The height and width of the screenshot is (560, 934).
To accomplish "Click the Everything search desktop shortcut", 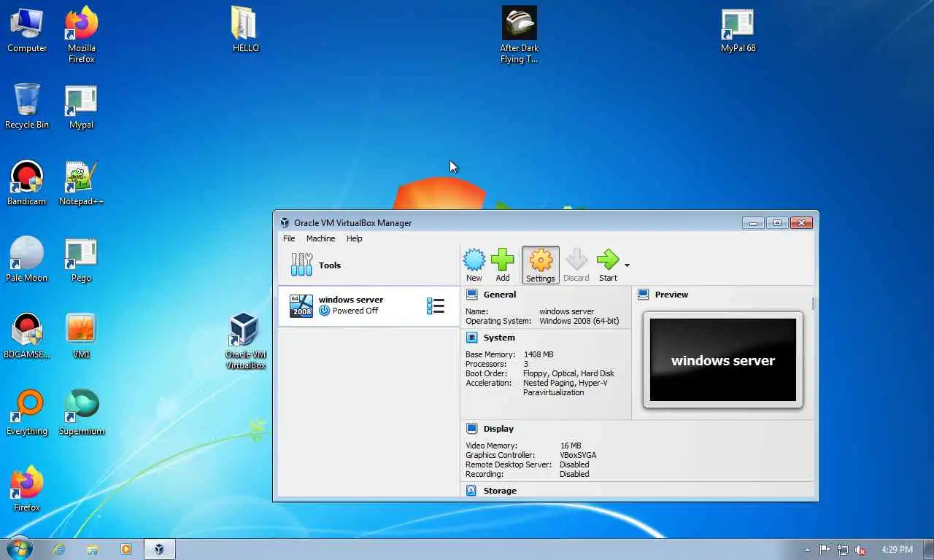I will [x=27, y=413].
